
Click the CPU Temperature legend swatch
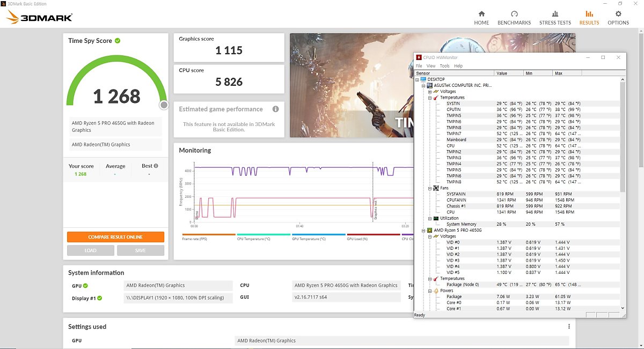[x=264, y=234]
